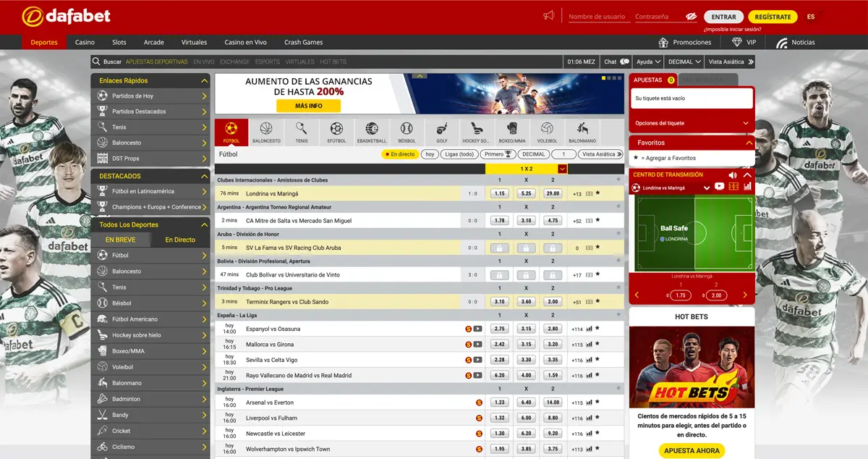The width and height of the screenshot is (868, 459).
Task: Click APUESTA AHORA button
Action: 692,450
